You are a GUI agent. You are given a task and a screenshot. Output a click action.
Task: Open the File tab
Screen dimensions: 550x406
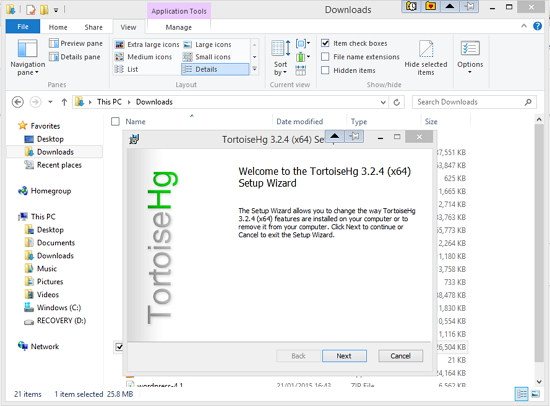(x=23, y=27)
